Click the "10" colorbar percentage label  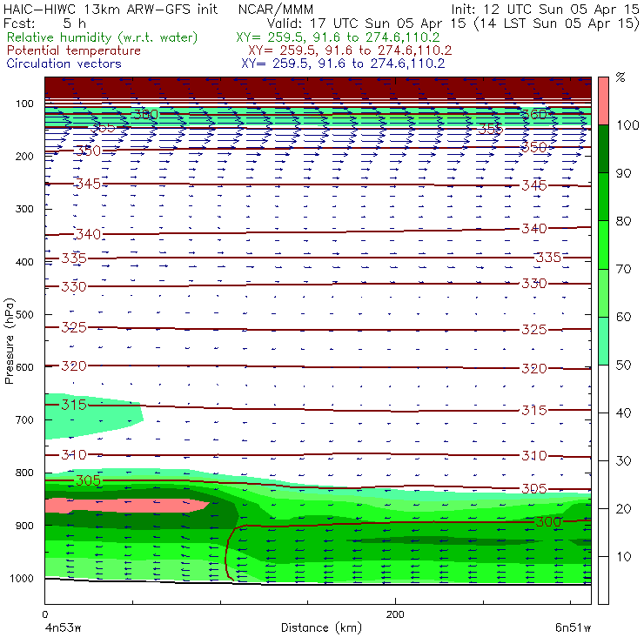click(x=623, y=556)
